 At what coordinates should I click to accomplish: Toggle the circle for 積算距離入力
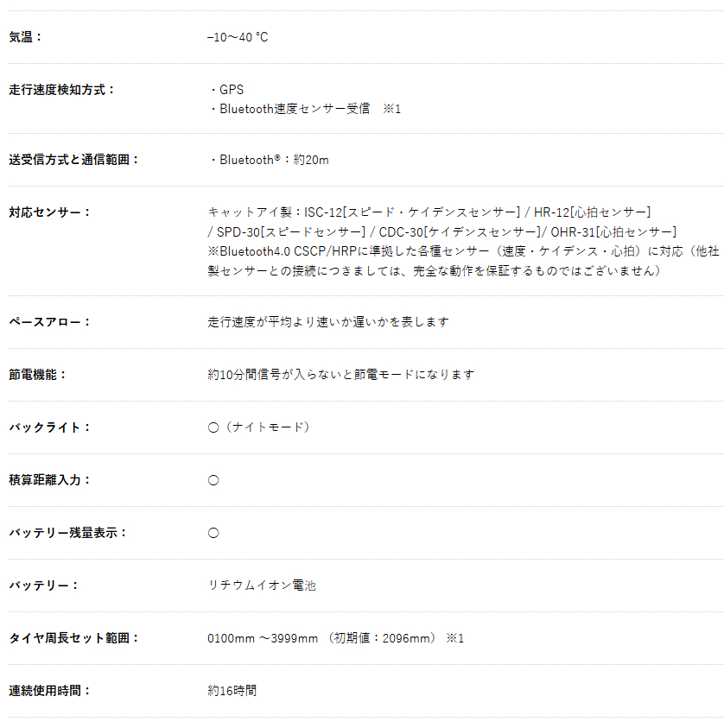click(x=213, y=479)
